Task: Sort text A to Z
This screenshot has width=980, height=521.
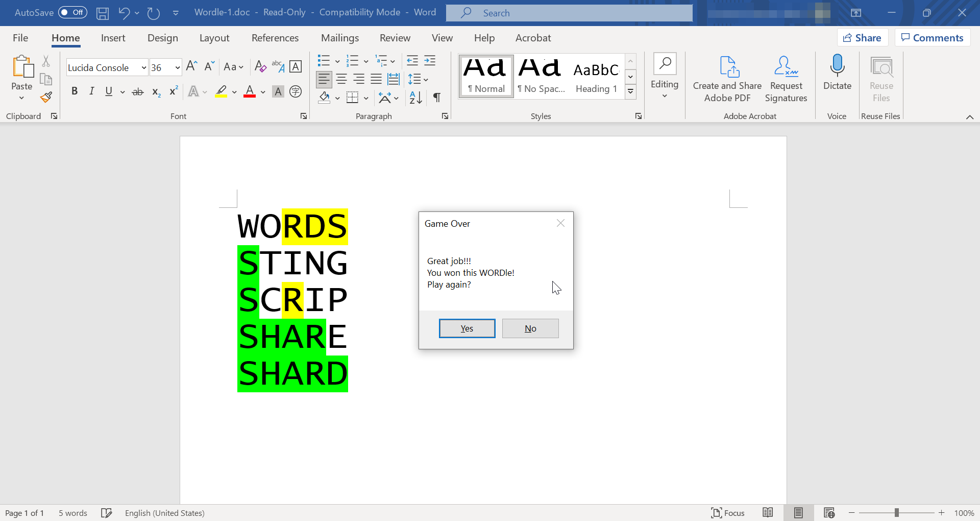Action: pyautogui.click(x=415, y=97)
